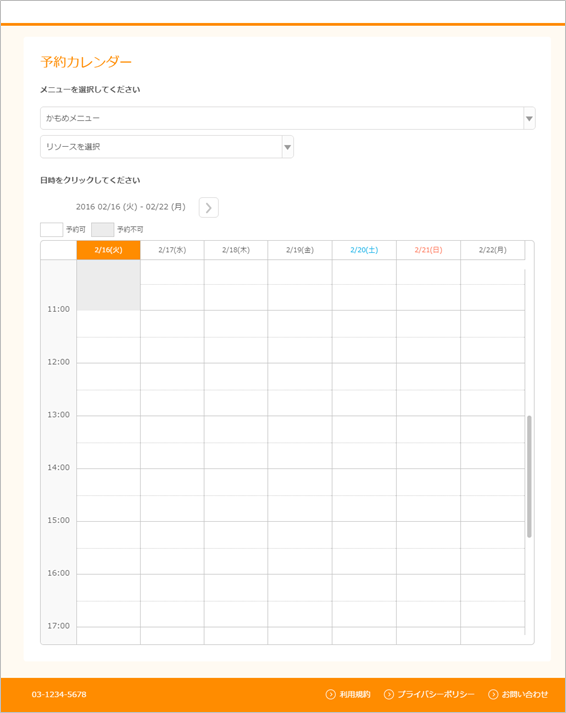
Task: Click the 15:00 time label
Action: pos(59,520)
